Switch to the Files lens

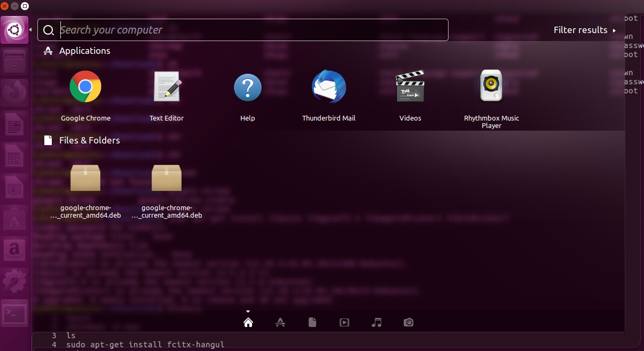coord(312,322)
